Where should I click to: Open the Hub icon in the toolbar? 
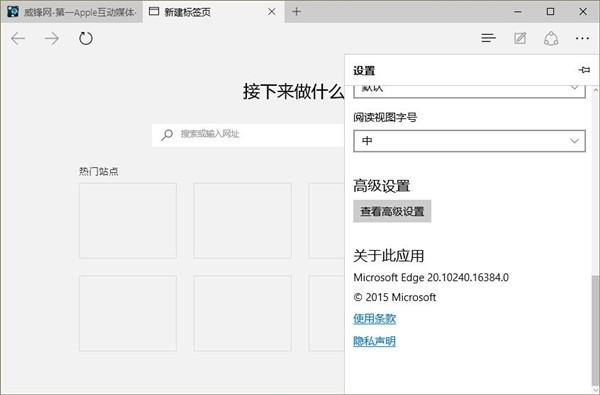pyautogui.click(x=489, y=38)
